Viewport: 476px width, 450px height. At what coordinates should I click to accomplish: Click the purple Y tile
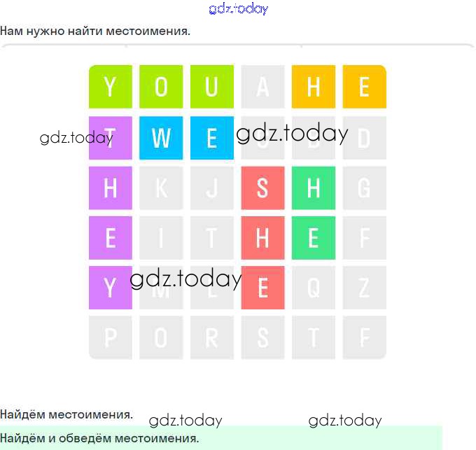[110, 288]
